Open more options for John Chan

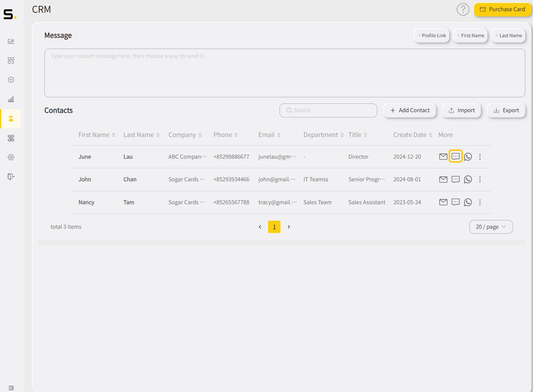pyautogui.click(x=480, y=179)
